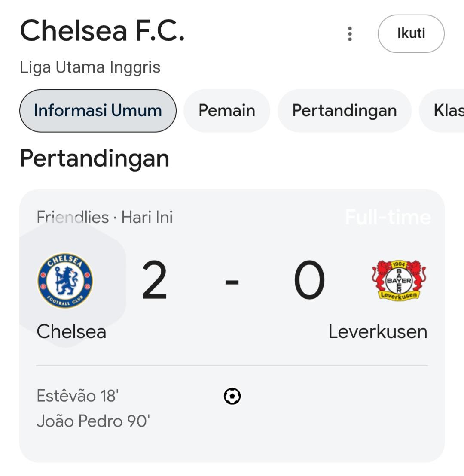This screenshot has height=476, width=464.
Task: Follow Chelsea with the Ikuti button
Action: [x=411, y=34]
